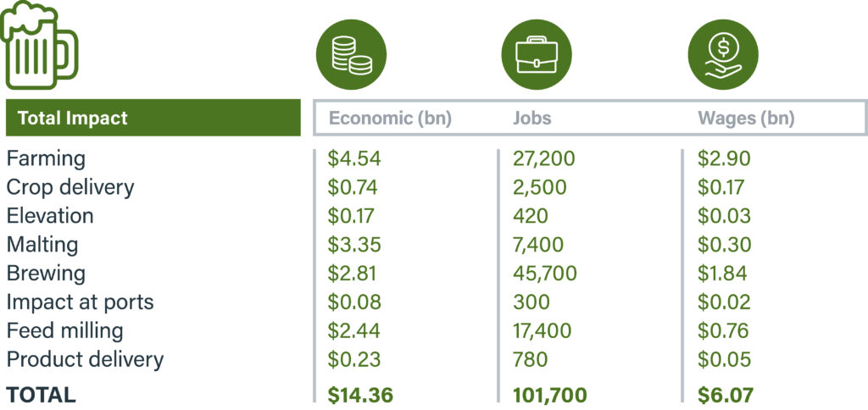Click the Jobs column header

pos(532,119)
